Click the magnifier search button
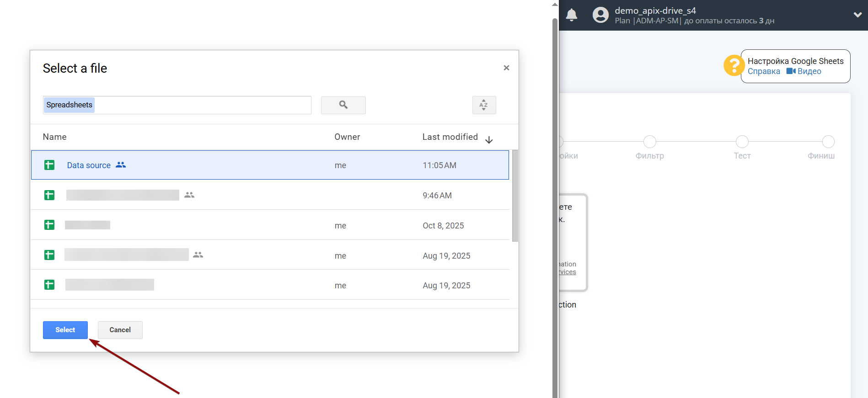868x398 pixels. click(343, 105)
